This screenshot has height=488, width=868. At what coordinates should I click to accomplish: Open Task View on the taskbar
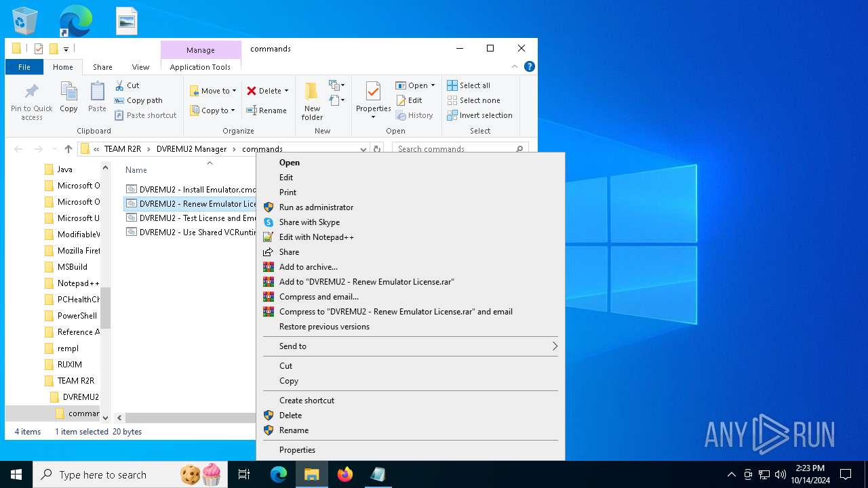(244, 474)
